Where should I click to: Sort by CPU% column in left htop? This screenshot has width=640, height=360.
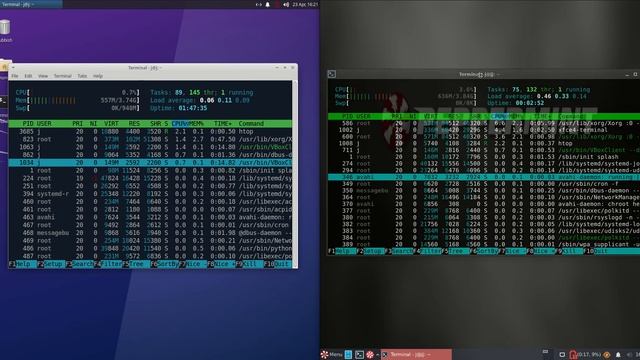180,124
